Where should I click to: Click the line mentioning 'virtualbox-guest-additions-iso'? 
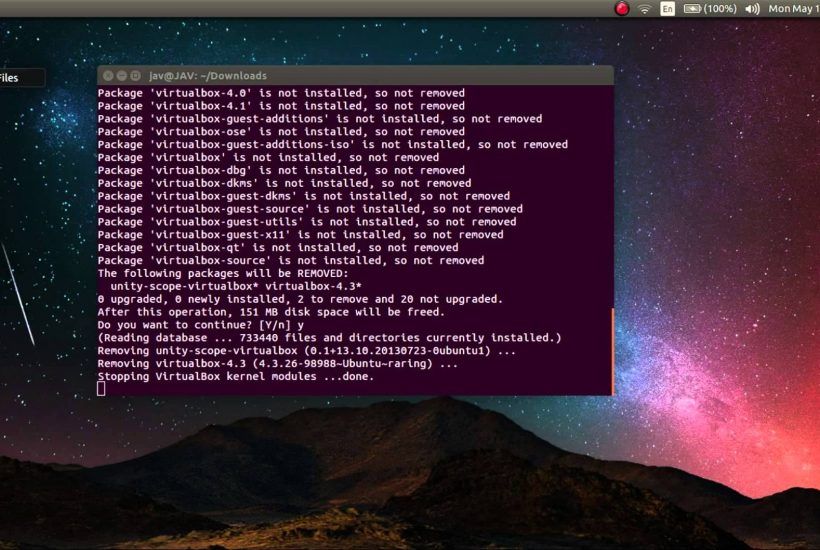333,144
